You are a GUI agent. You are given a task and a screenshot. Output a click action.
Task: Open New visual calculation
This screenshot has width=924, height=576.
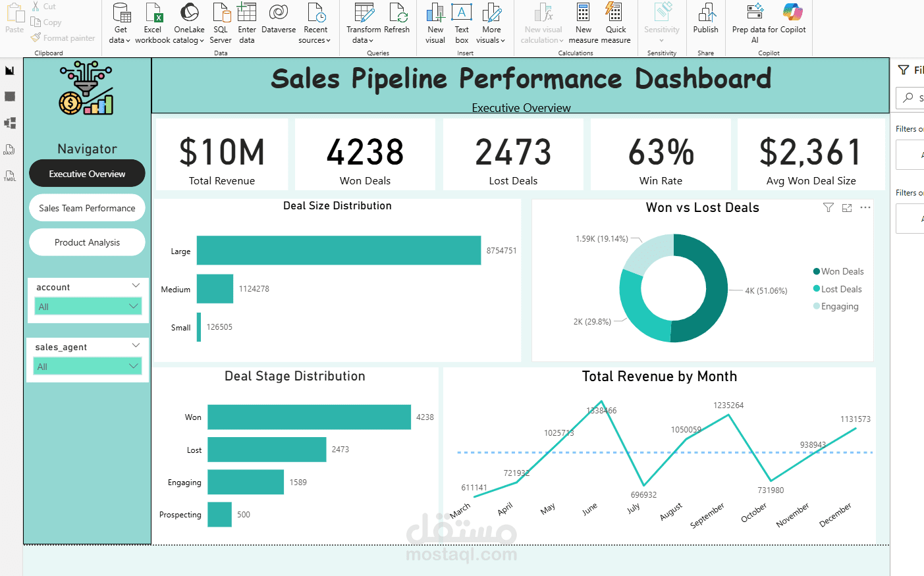pyautogui.click(x=543, y=24)
